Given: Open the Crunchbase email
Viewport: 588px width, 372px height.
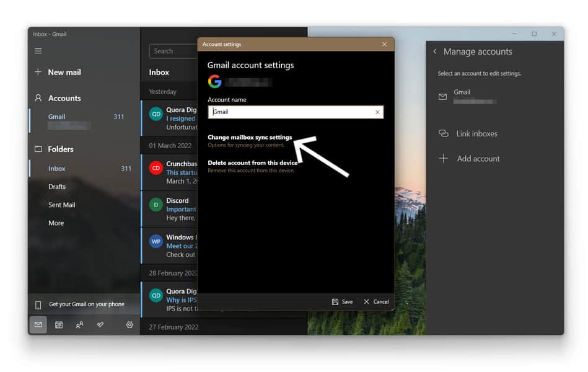Looking at the screenshot, I should point(170,172).
